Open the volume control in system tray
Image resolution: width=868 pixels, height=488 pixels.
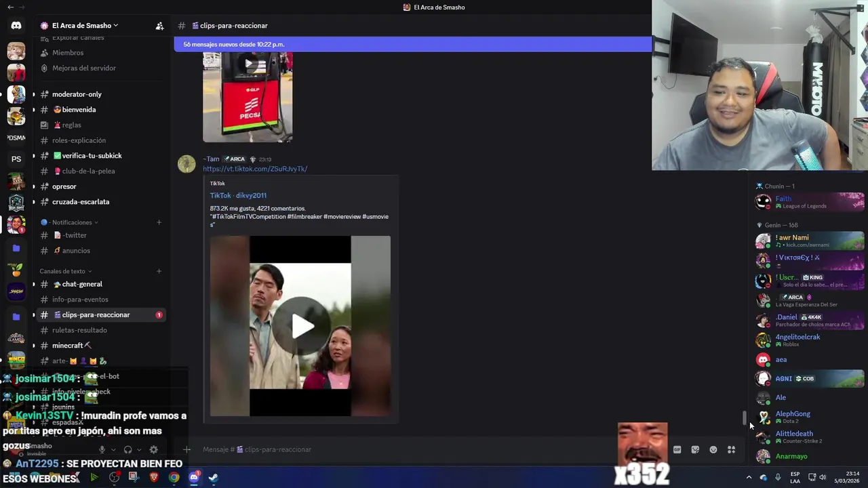(823, 477)
